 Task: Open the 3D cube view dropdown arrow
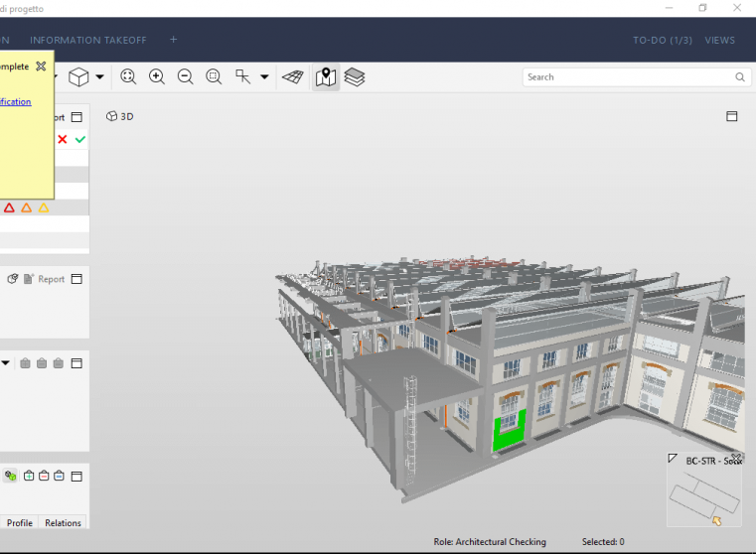(99, 76)
